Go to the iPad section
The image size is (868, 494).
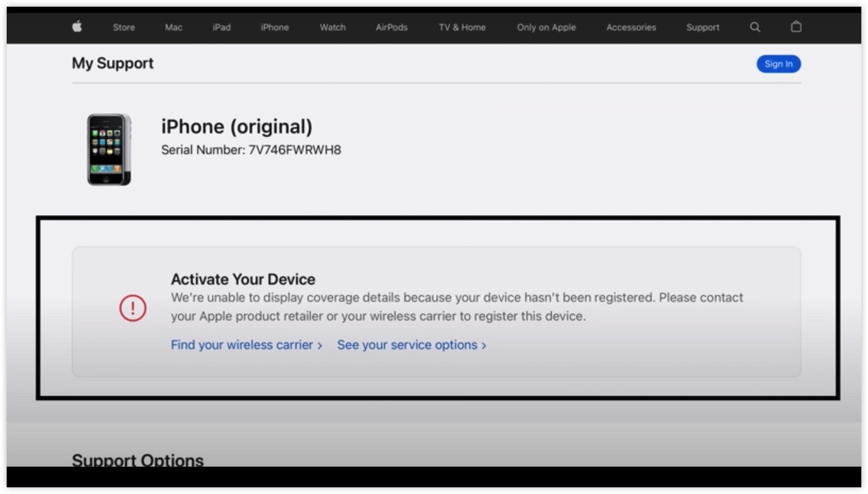[x=222, y=27]
